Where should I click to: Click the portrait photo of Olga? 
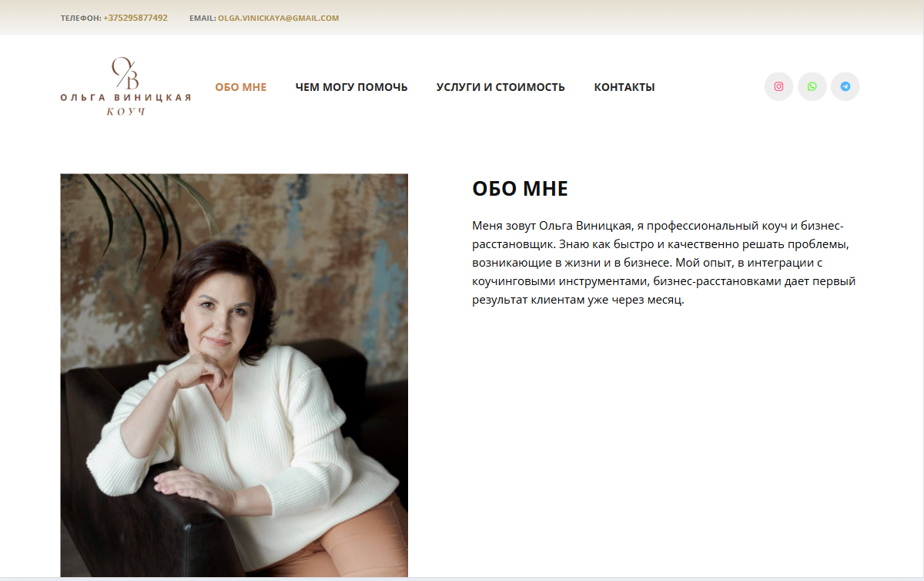(234, 375)
